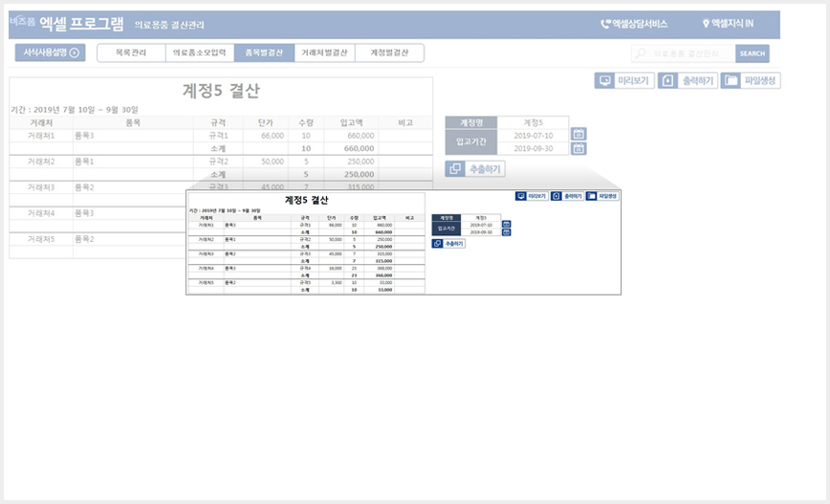The width and height of the screenshot is (830, 504).
Task: Select the 2019-07-10 start date field
Action: [533, 136]
